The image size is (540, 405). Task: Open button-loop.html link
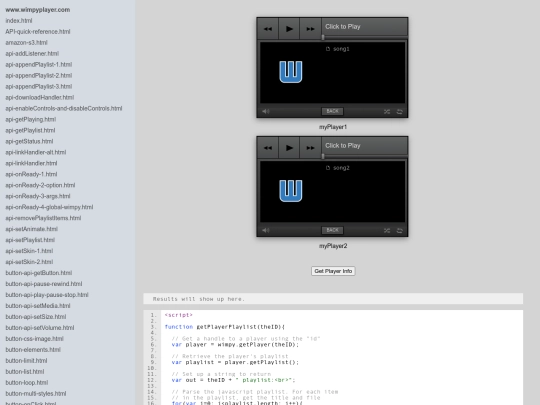27,383
